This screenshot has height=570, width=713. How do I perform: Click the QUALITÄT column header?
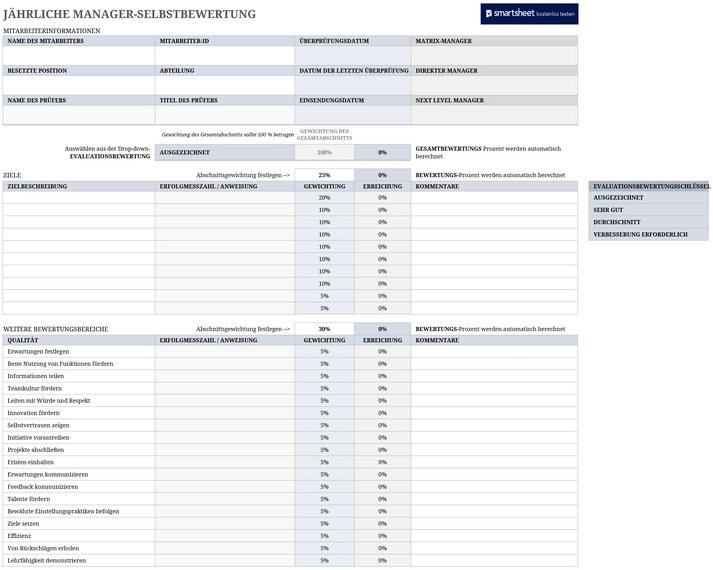(79, 340)
